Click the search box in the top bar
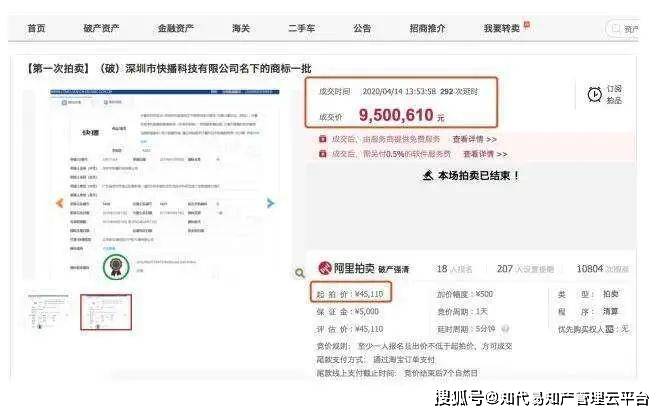The height and width of the screenshot is (415, 664). click(x=622, y=28)
